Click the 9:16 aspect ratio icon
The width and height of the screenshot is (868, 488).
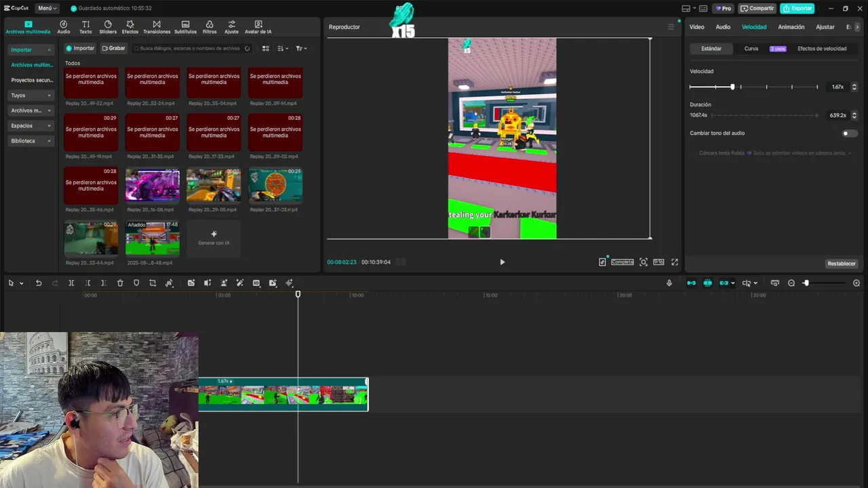pos(658,262)
